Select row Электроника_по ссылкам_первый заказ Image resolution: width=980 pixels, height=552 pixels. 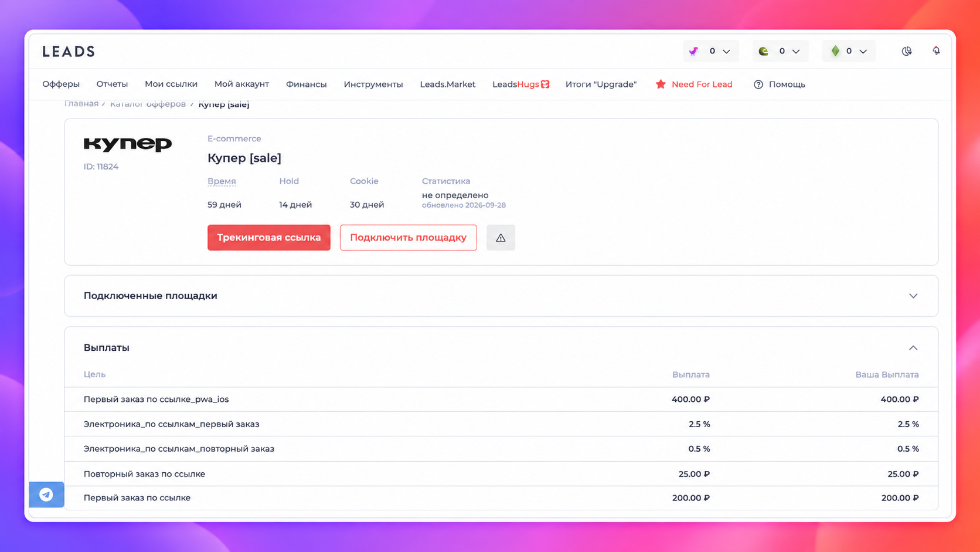click(501, 424)
